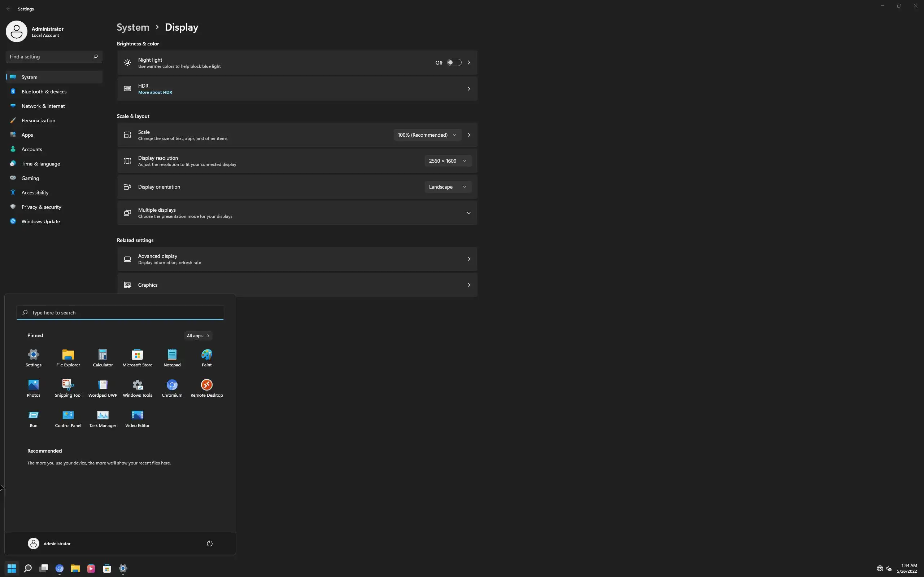
Task: Open Snipping Tool from pinned apps
Action: pos(68,388)
